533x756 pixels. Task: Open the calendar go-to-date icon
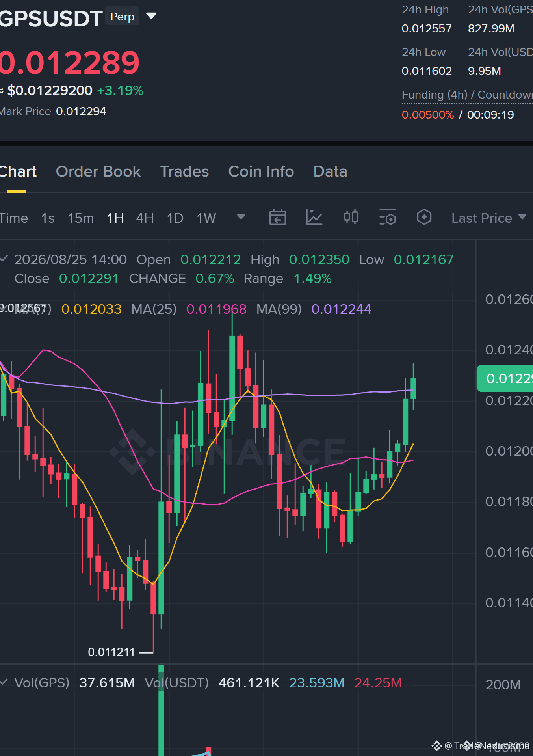[277, 217]
